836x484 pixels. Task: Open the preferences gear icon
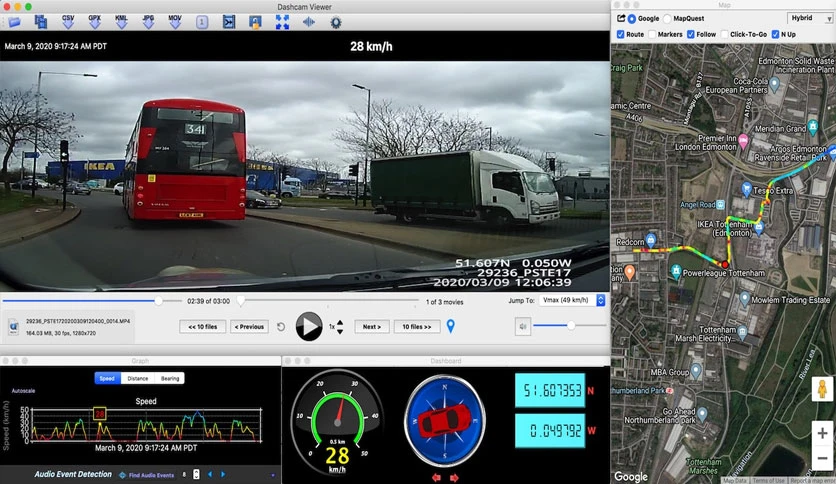pos(335,22)
